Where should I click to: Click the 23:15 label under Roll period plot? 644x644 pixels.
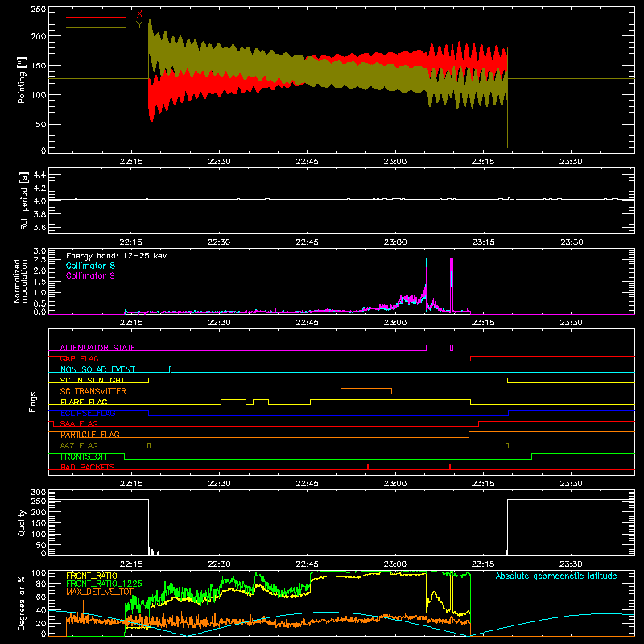coord(483,242)
